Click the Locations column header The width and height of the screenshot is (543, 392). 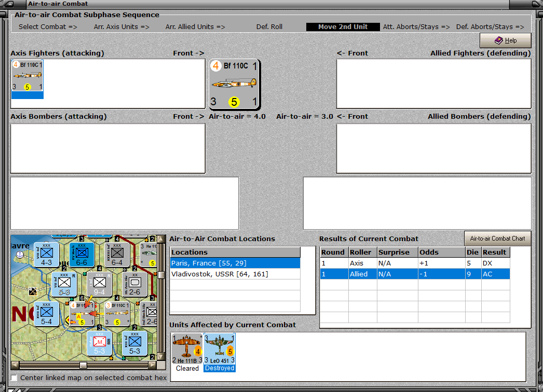235,252
